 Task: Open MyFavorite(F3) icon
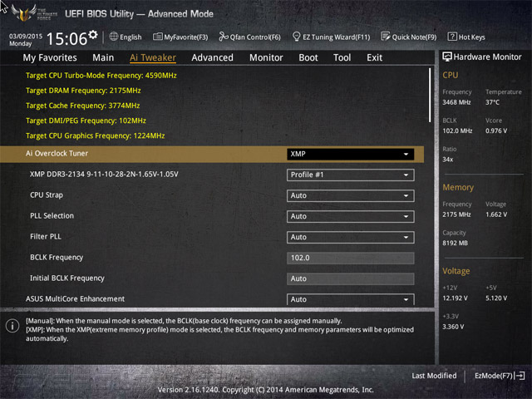tap(157, 37)
